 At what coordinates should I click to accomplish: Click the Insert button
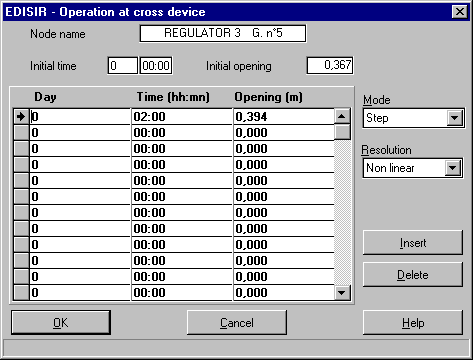click(x=413, y=243)
